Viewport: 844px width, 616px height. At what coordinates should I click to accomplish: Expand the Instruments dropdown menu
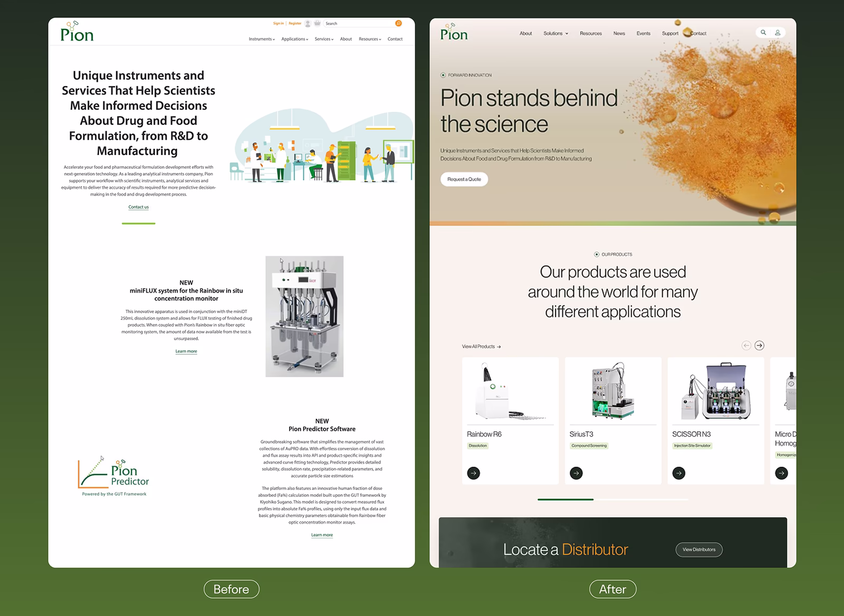(x=262, y=39)
